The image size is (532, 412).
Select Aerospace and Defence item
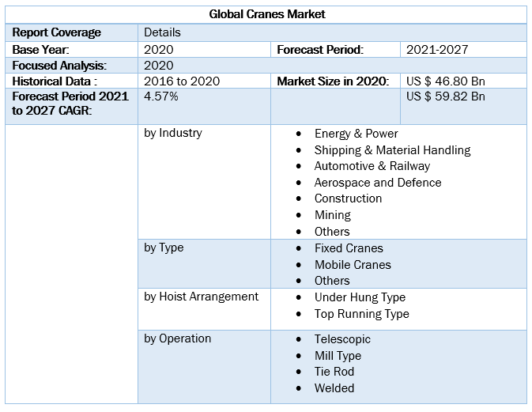coord(377,182)
